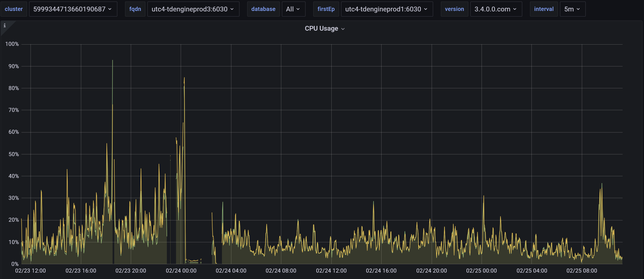Click the panel info icon
The height and width of the screenshot is (279, 644).
click(x=5, y=25)
